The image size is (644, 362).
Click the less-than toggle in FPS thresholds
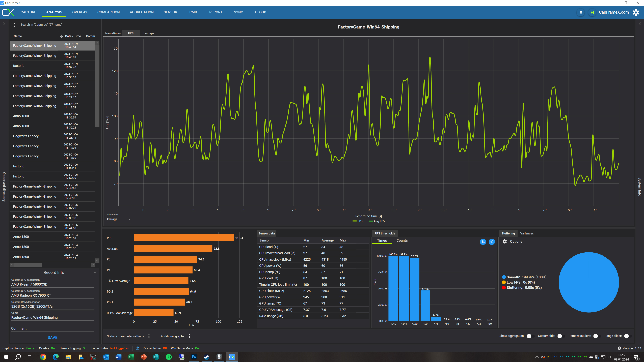(x=492, y=242)
